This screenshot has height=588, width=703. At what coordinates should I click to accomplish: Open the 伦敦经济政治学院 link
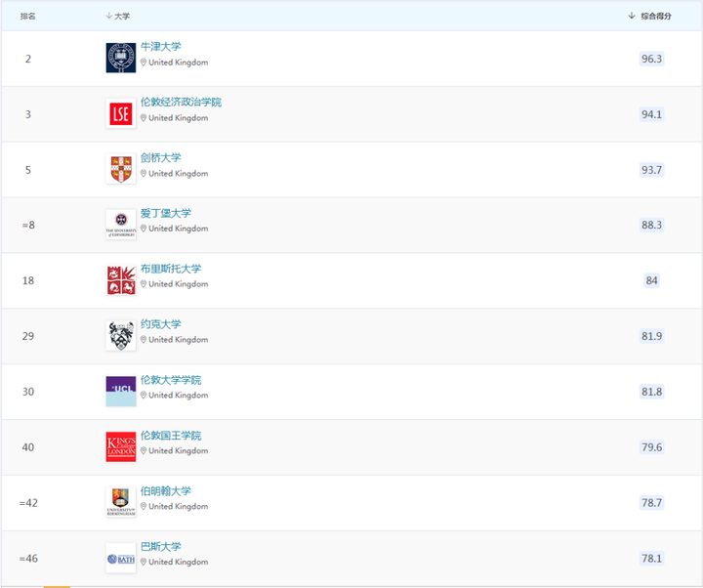pos(182,103)
